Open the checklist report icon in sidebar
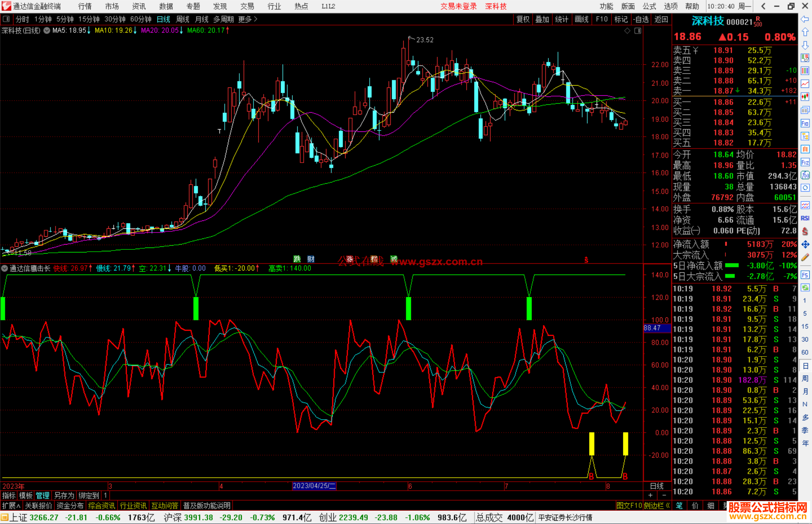 point(805,58)
